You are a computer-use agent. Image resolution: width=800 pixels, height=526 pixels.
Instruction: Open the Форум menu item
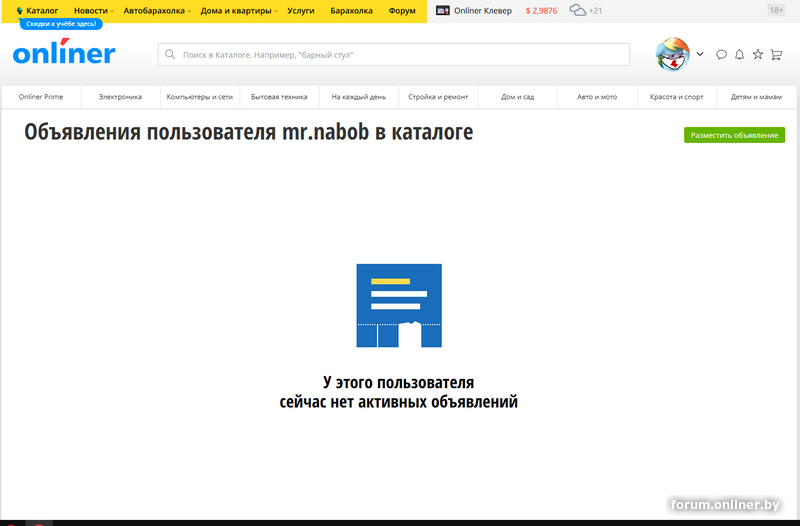[402, 10]
